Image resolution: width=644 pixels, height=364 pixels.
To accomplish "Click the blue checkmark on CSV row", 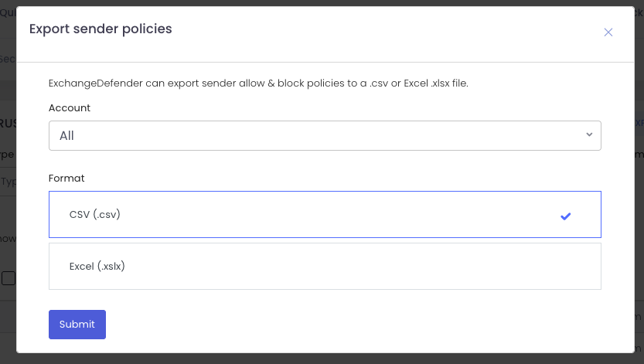I will click(565, 216).
